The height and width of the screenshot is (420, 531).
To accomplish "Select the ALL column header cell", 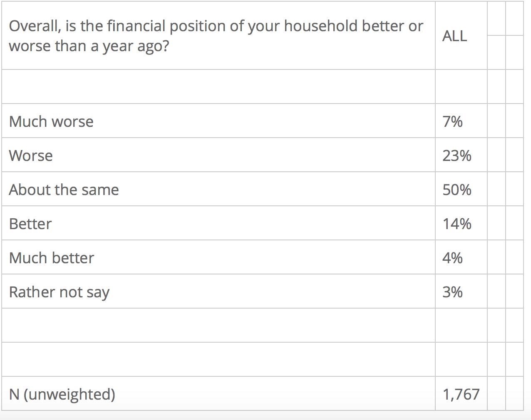I will coord(455,36).
